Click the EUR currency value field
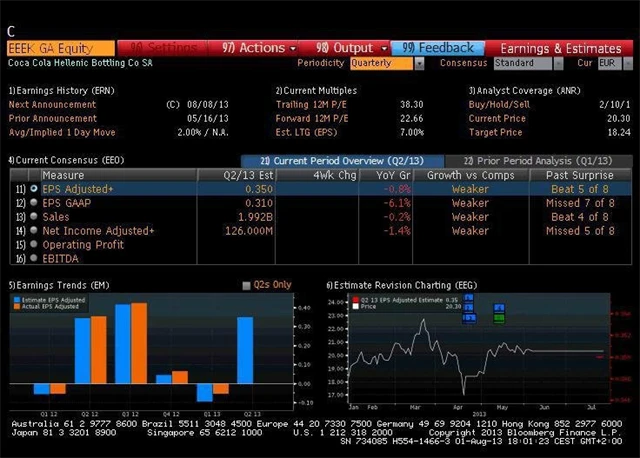The width and height of the screenshot is (640, 458). tap(610, 63)
